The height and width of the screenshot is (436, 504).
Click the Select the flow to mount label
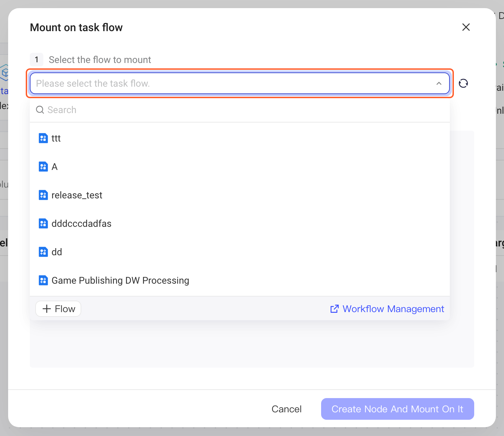click(100, 60)
